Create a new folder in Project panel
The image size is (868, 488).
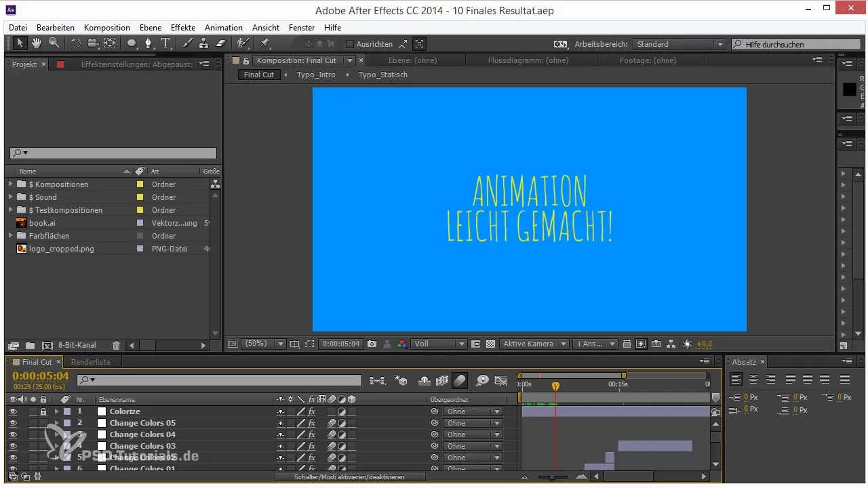[x=30, y=345]
